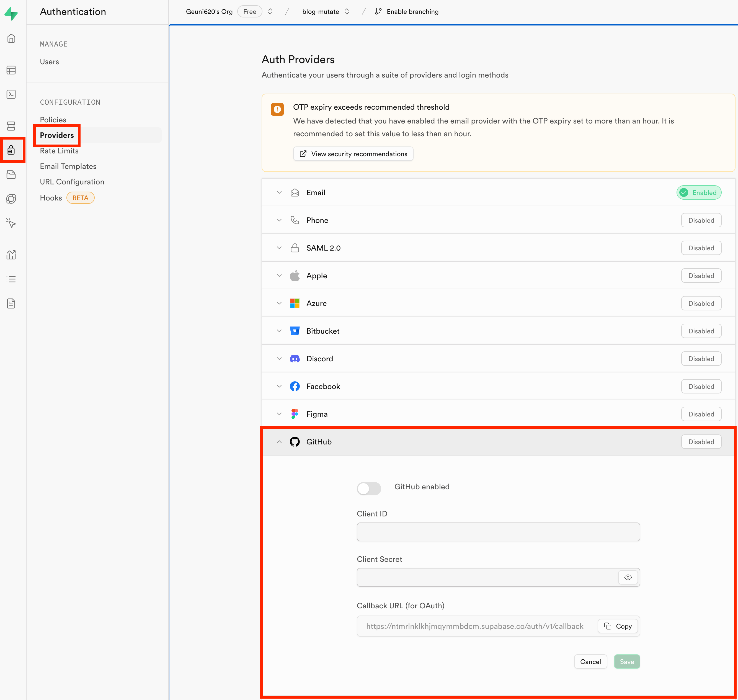738x700 pixels.
Task: Open Email Templates page
Action: [x=68, y=166]
